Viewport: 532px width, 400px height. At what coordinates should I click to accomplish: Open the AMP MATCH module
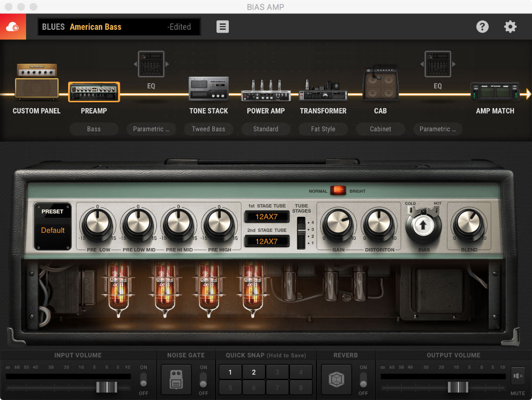495,91
